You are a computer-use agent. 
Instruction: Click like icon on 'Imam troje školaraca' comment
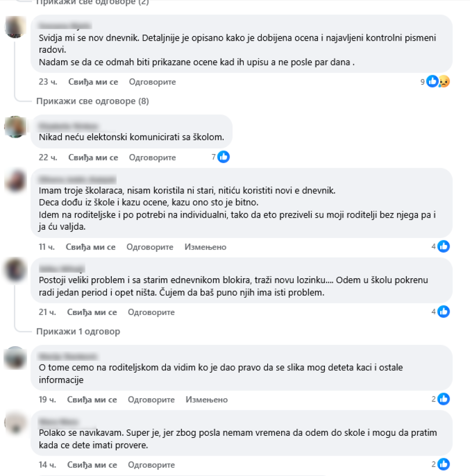click(x=444, y=246)
